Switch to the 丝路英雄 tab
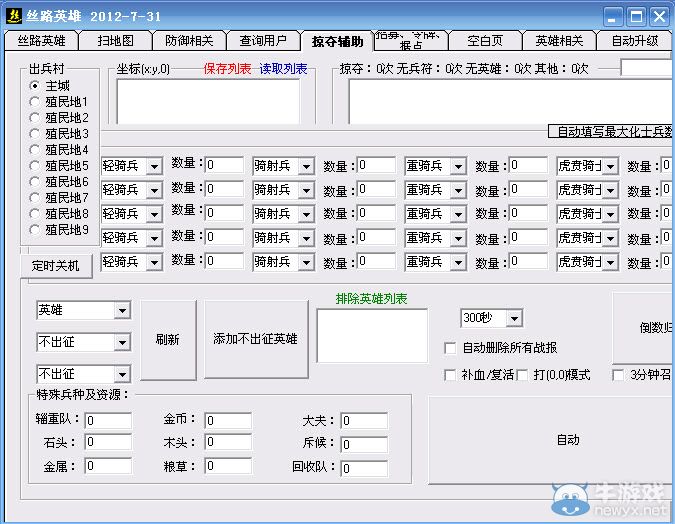This screenshot has height=524, width=675. (x=41, y=41)
